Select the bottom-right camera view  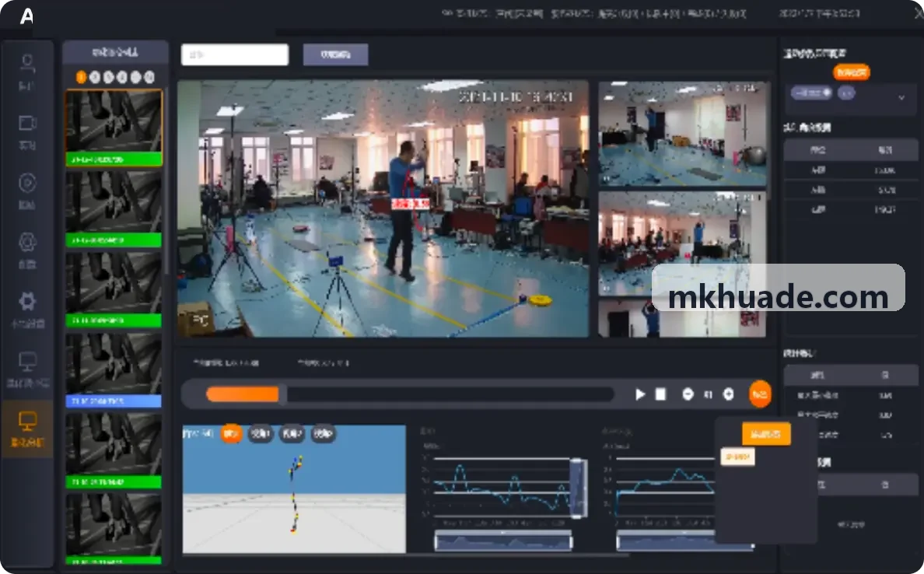[x=682, y=319]
